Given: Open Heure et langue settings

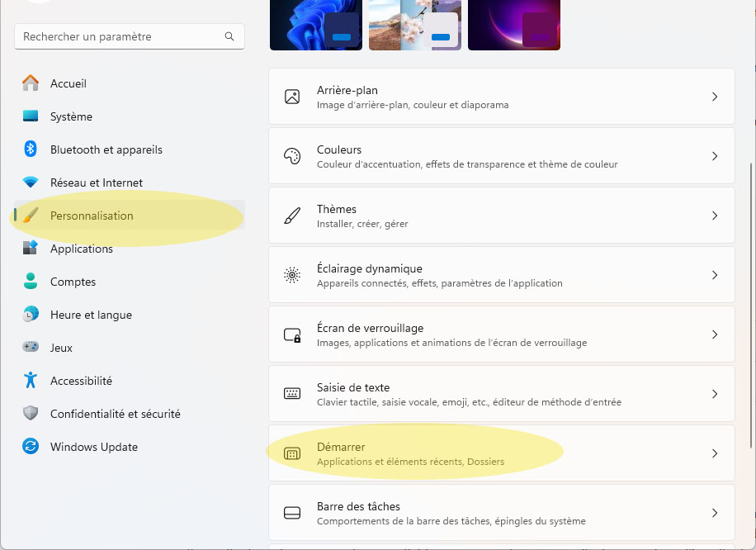Looking at the screenshot, I should coord(89,315).
